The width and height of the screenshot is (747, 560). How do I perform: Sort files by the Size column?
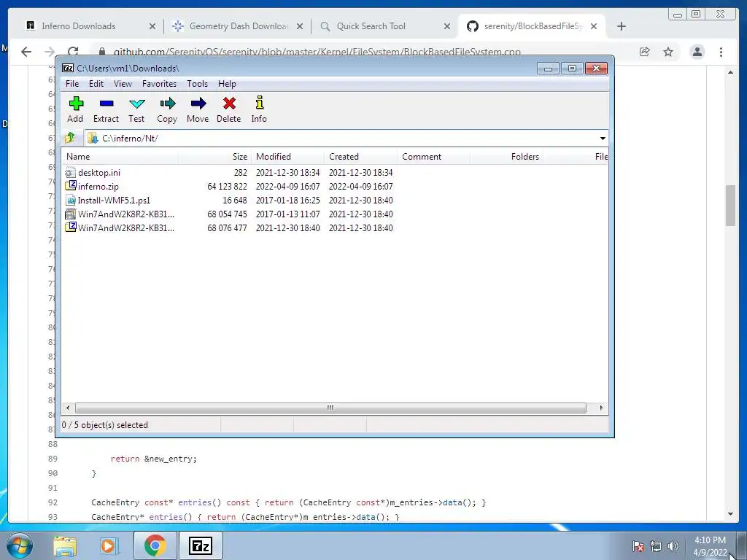[215, 157]
